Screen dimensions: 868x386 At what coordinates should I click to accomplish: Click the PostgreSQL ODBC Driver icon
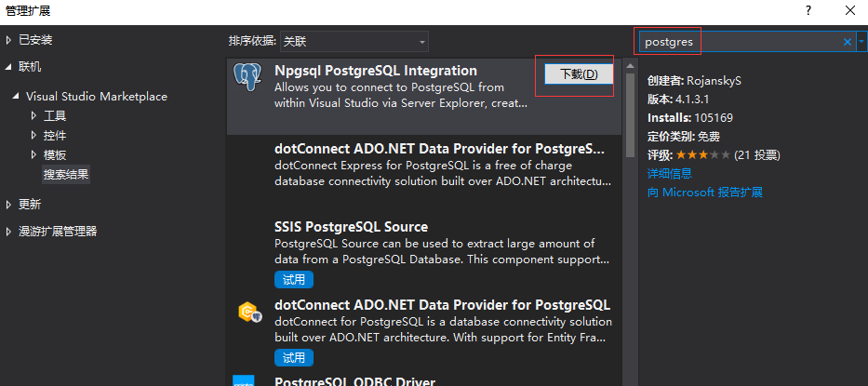[x=244, y=380]
